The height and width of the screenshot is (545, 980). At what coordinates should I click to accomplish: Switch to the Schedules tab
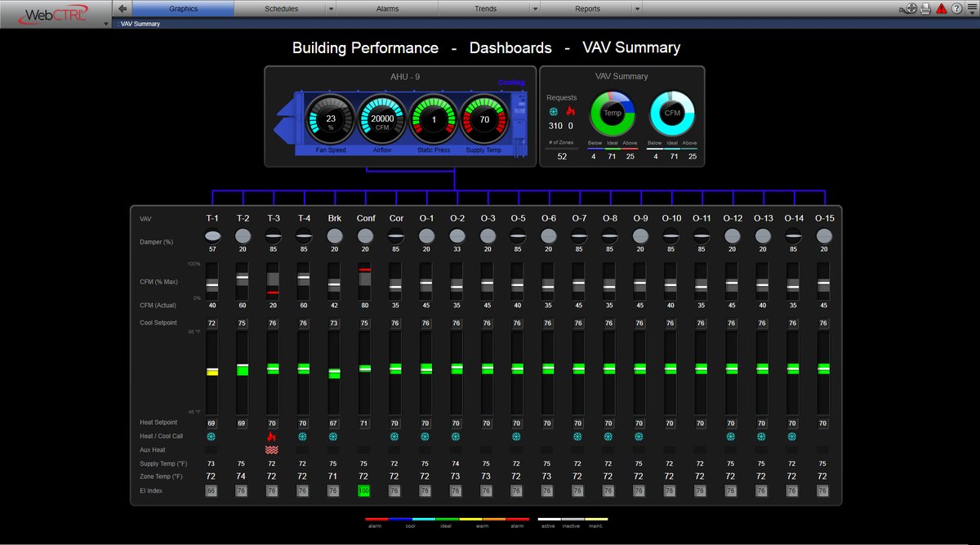tap(281, 9)
